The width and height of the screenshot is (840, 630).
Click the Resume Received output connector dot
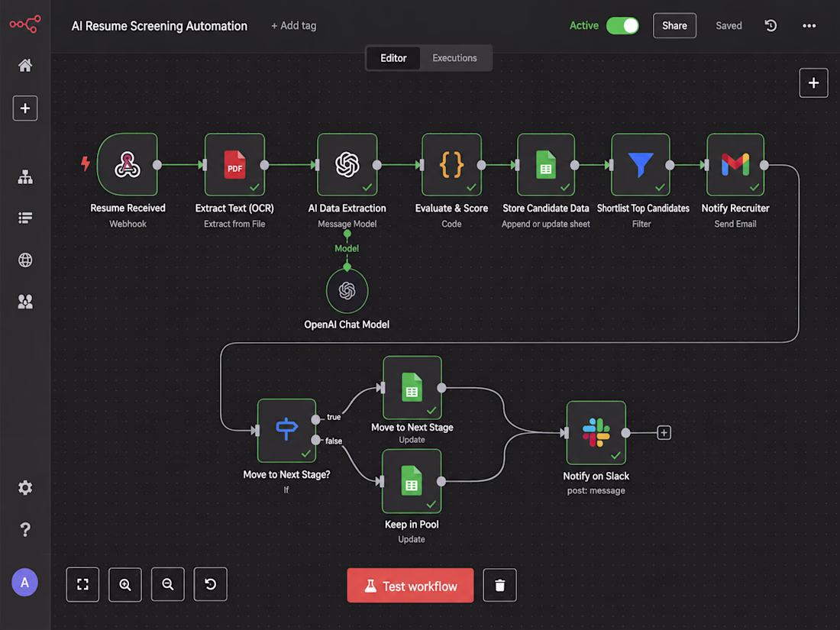click(x=157, y=165)
